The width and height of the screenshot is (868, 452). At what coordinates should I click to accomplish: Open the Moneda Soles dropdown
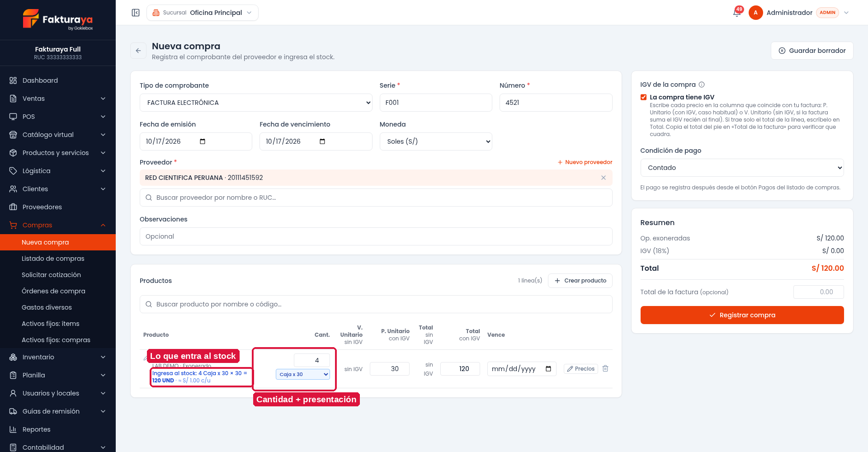click(x=436, y=141)
